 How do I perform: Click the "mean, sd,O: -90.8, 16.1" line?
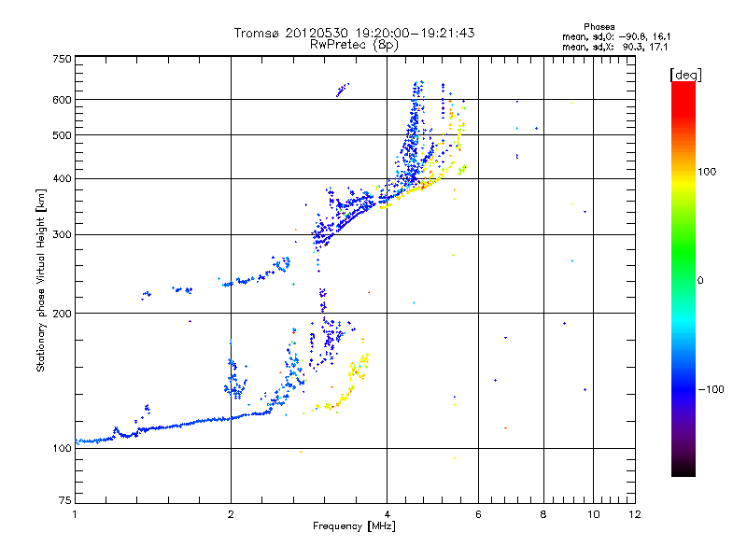coord(616,36)
